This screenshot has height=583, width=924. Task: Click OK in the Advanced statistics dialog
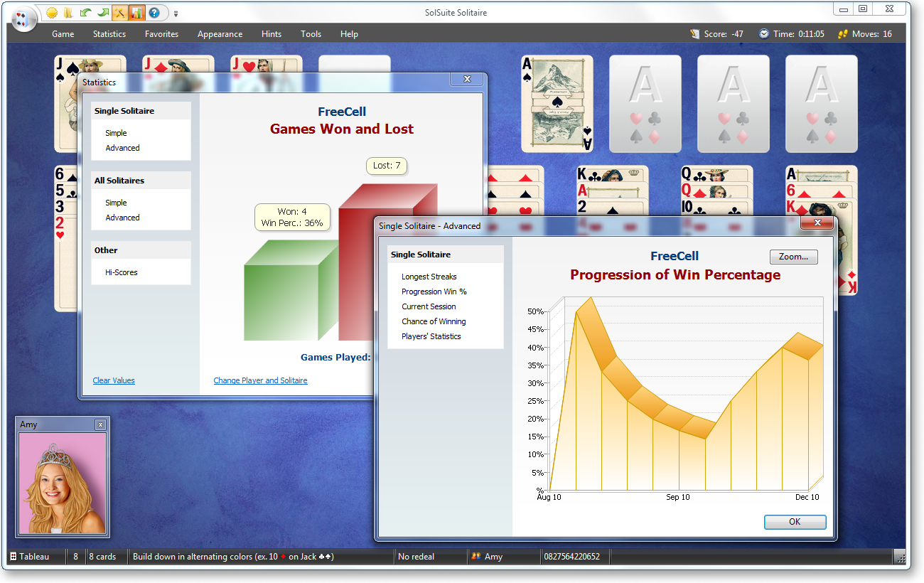pyautogui.click(x=795, y=522)
